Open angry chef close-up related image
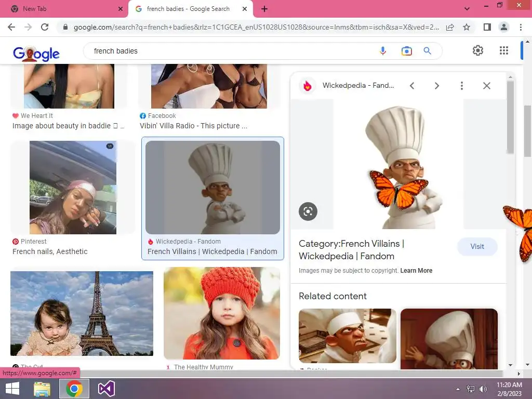Viewport: 532px width, 399px height. pos(348,336)
